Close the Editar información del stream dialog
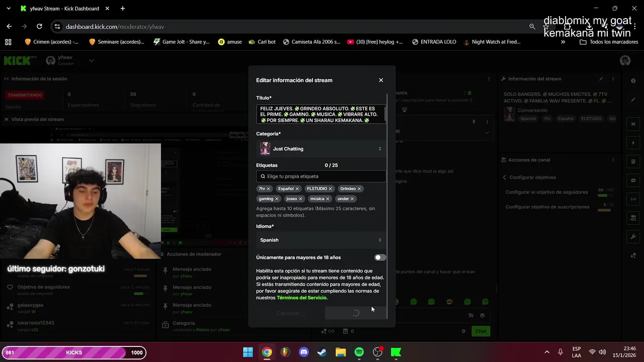 pos(381,80)
